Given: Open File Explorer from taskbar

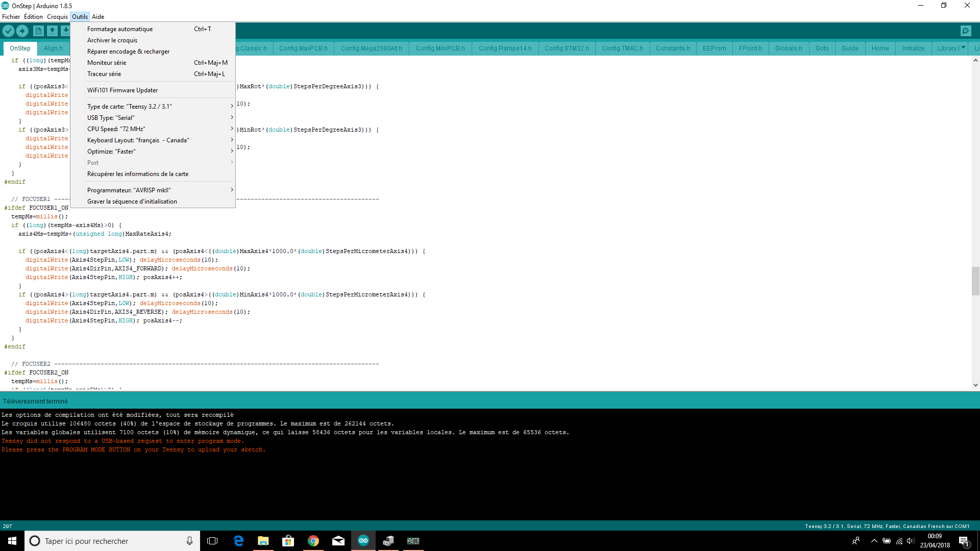Looking at the screenshot, I should pos(263,541).
